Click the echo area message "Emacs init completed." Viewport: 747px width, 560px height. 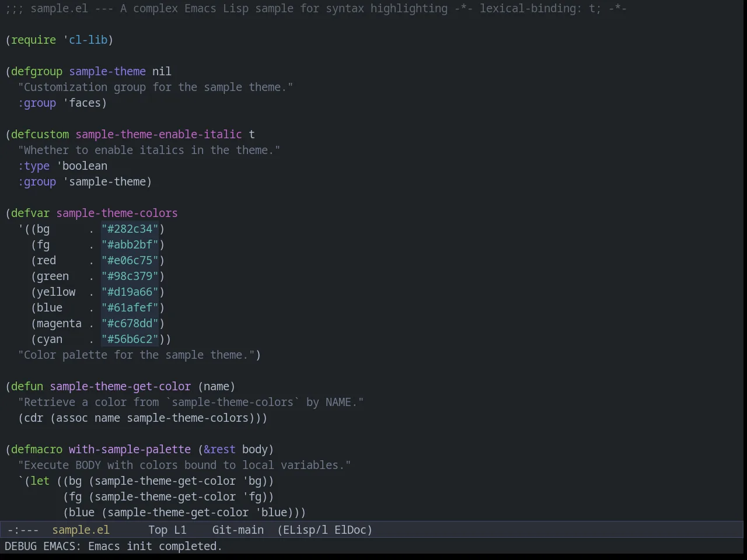[155, 546]
